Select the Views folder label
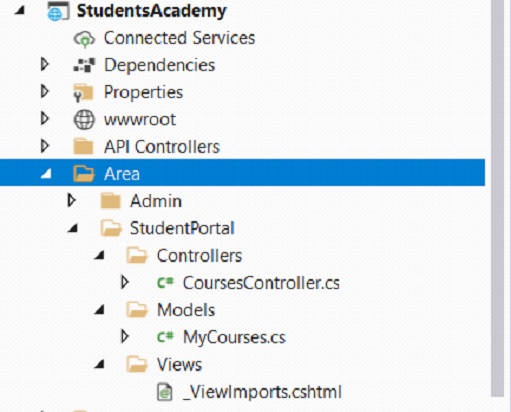Screen dimensions: 511x412 coord(179,365)
